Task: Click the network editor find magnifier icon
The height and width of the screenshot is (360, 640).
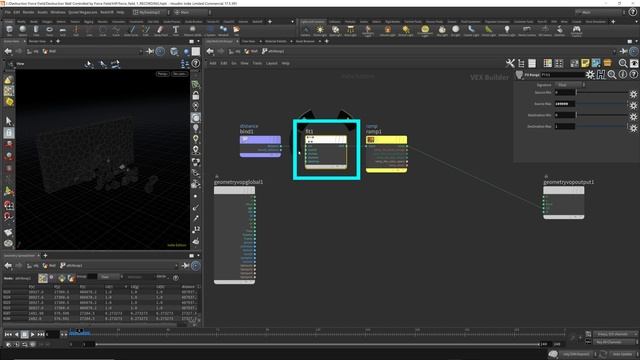Action: click(623, 63)
